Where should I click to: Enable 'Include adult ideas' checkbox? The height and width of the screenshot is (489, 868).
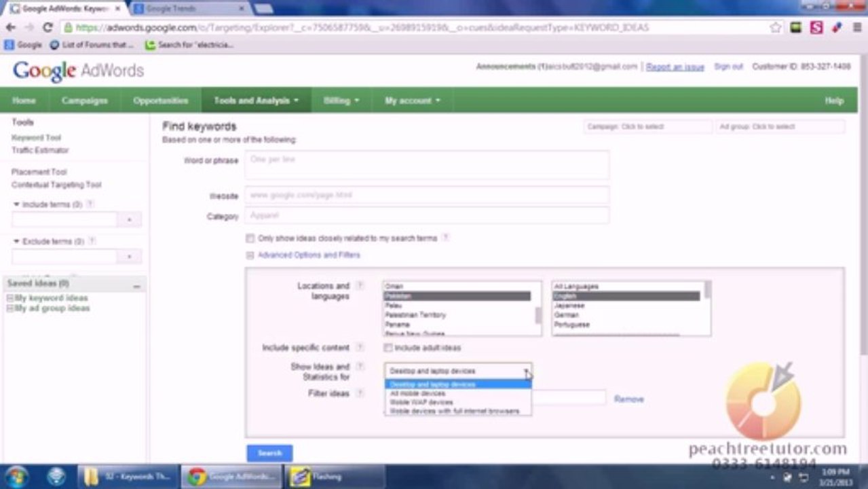click(x=388, y=348)
